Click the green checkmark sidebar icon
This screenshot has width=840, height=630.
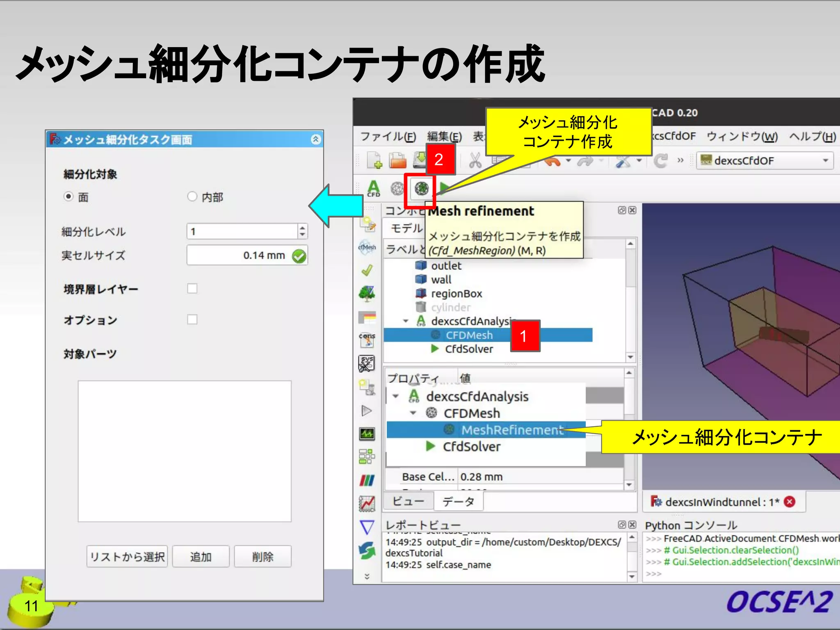(367, 270)
